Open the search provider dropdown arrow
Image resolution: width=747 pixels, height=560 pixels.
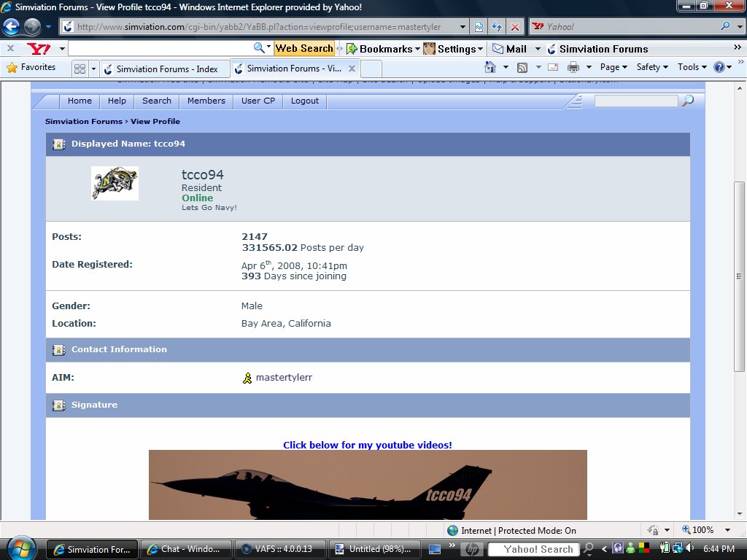click(740, 27)
